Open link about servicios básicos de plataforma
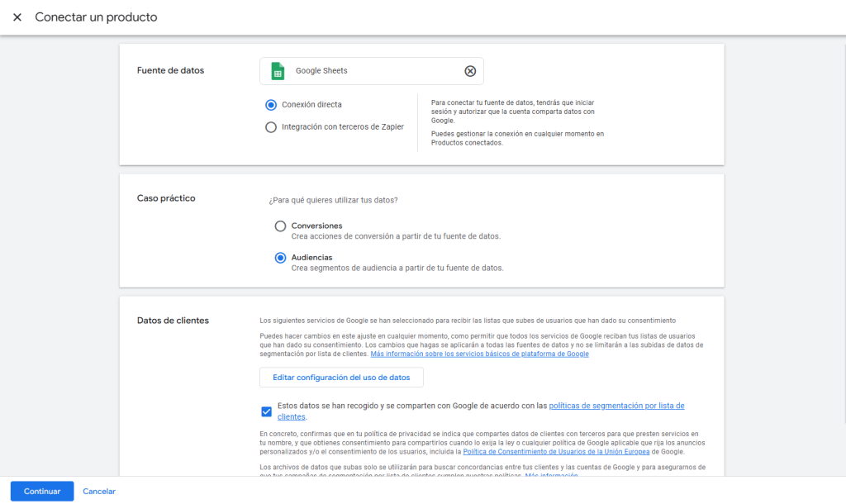Image resolution: width=846 pixels, height=504 pixels. [479, 354]
